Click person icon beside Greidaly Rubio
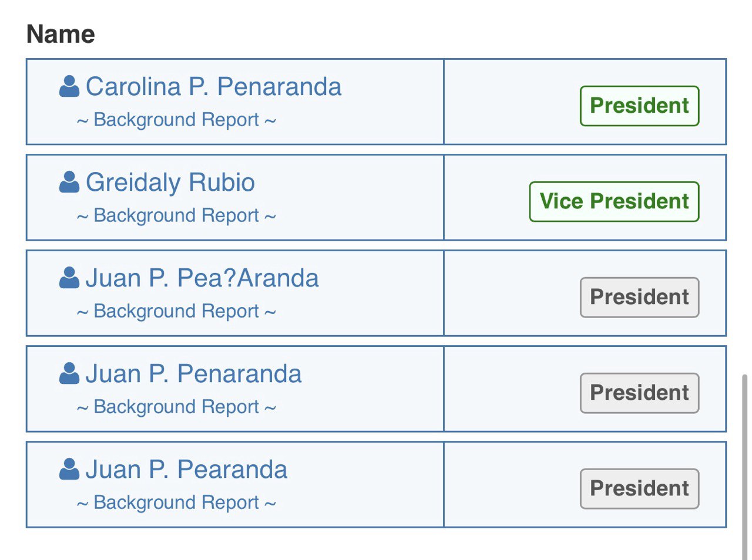Image resolution: width=752 pixels, height=560 pixels. click(69, 182)
